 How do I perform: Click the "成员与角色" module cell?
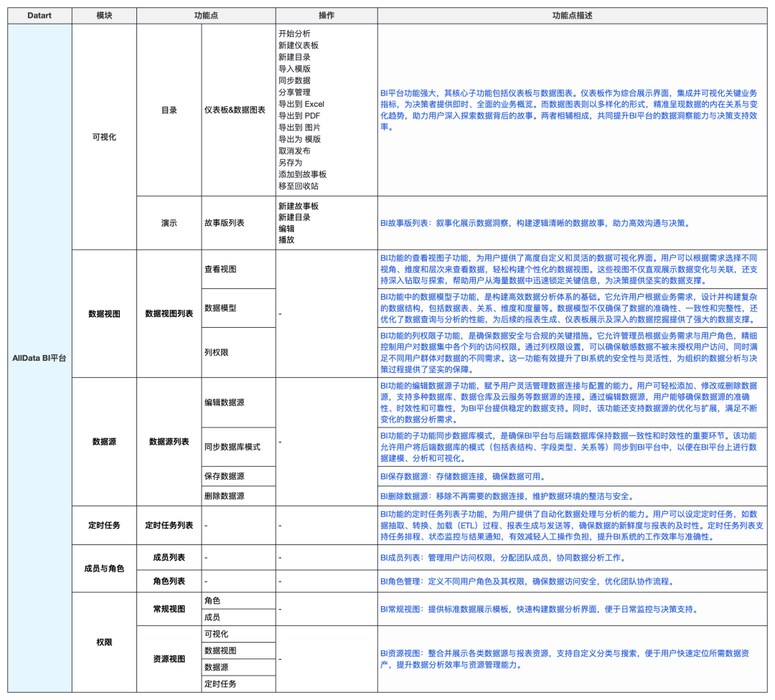coord(104,568)
